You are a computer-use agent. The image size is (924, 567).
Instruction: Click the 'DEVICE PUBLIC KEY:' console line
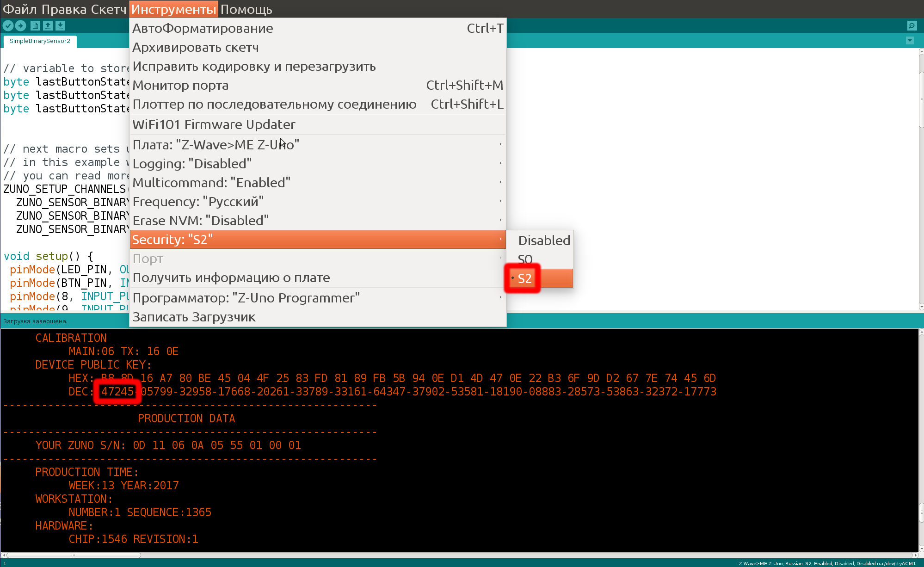coord(93,365)
